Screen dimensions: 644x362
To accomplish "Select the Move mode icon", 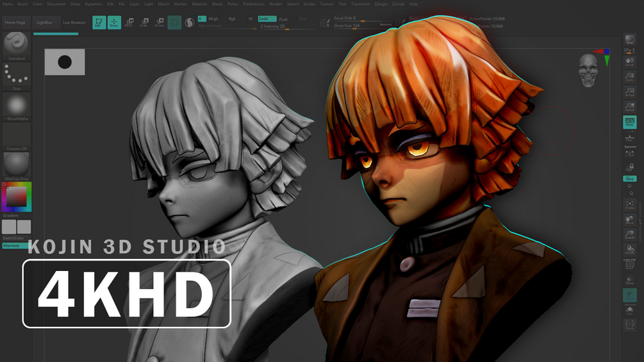I will pos(129,22).
